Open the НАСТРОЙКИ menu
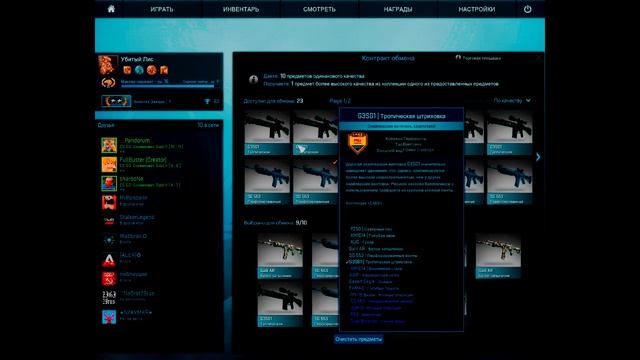 pos(476,9)
